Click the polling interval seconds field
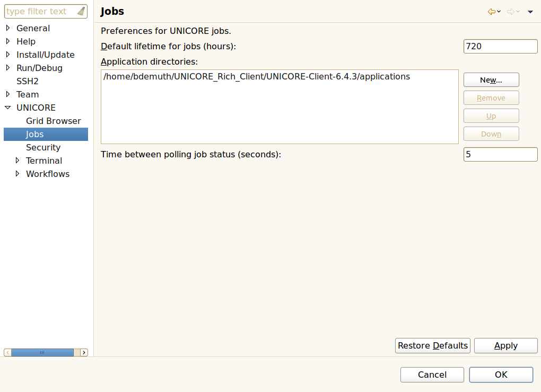541x392 pixels. pos(500,154)
